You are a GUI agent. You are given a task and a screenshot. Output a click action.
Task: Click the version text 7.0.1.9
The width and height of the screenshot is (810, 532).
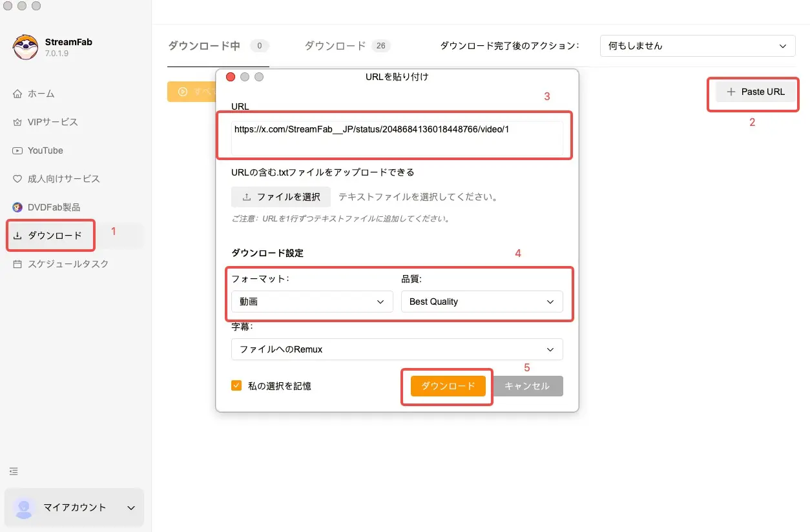[57, 54]
